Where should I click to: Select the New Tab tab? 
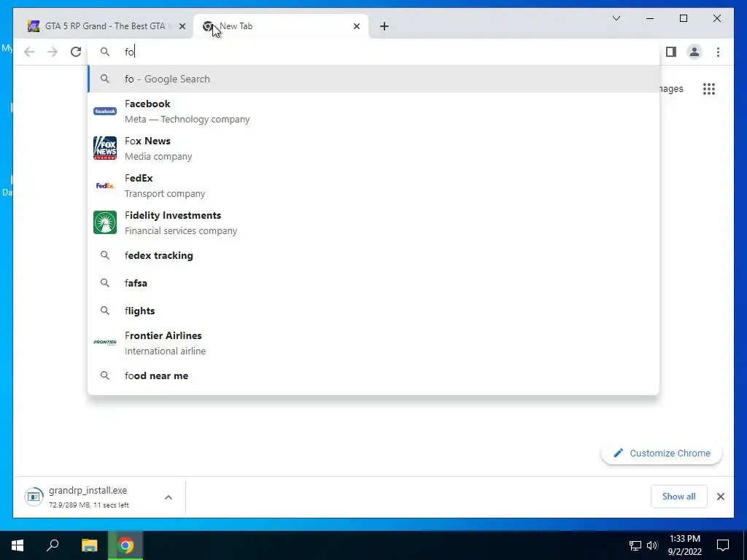pyautogui.click(x=281, y=26)
